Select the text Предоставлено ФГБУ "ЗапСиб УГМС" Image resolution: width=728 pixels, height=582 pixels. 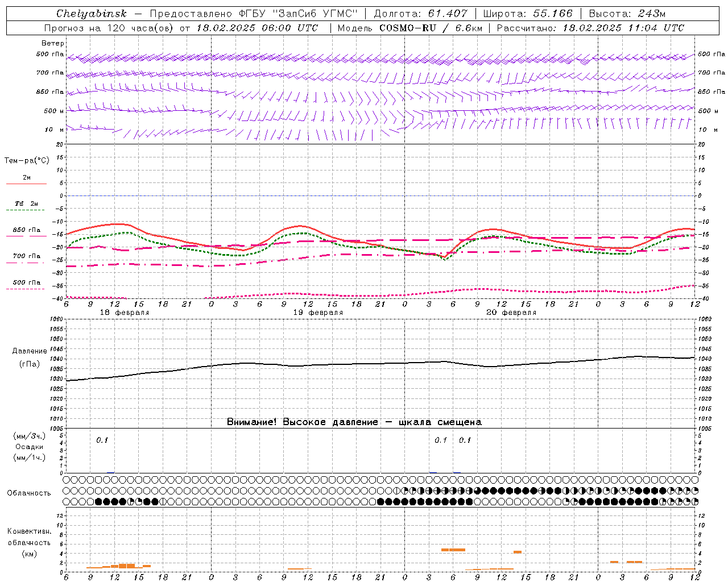tap(253, 14)
